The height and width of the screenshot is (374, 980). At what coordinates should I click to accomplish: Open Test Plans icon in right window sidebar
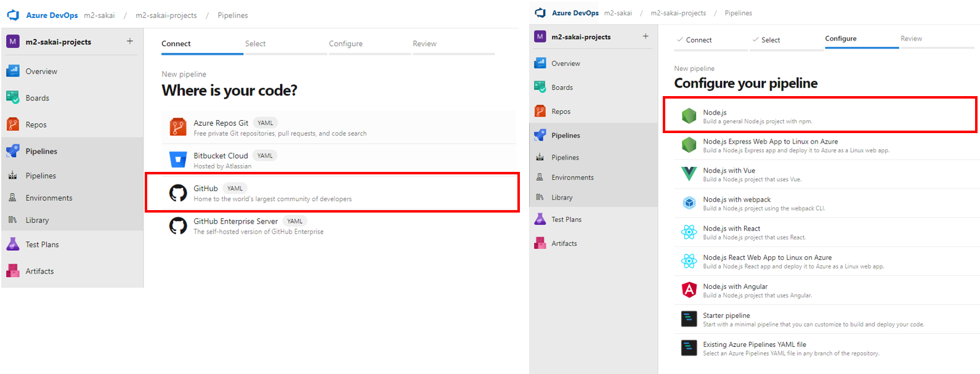(x=540, y=219)
